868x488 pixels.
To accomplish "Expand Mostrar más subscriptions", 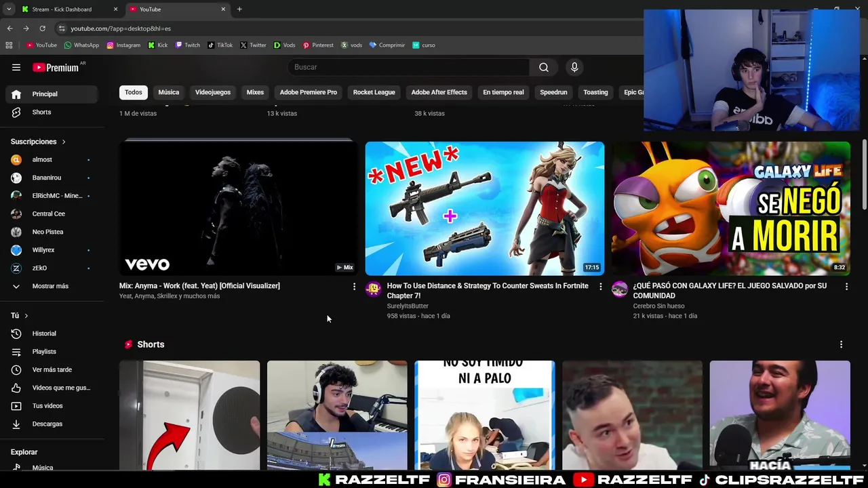I will (52, 286).
